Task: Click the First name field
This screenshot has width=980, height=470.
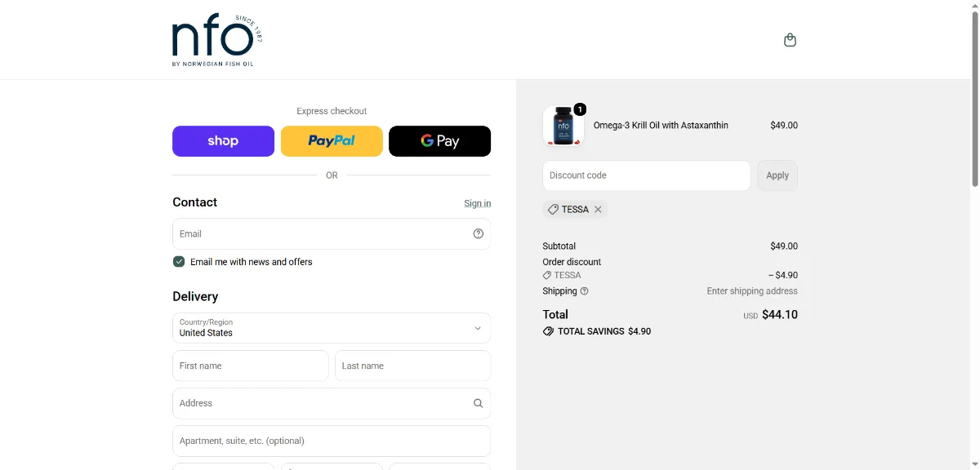Action: pyautogui.click(x=251, y=366)
